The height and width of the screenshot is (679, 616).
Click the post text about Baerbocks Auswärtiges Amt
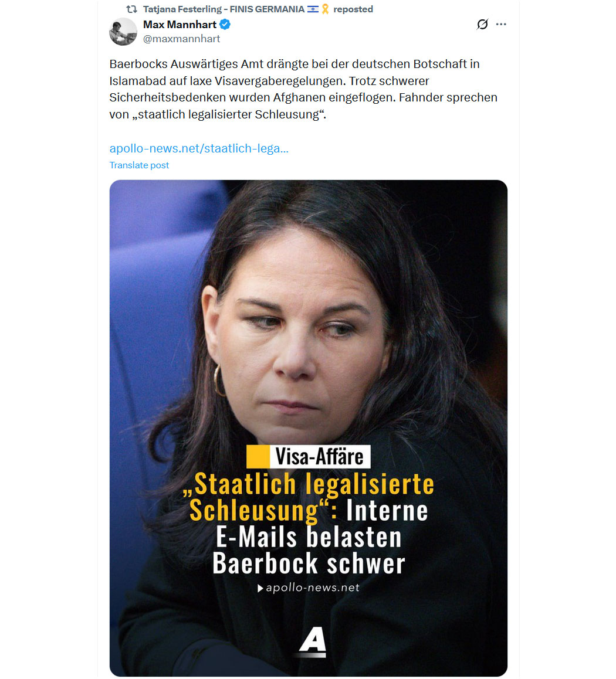tap(303, 89)
